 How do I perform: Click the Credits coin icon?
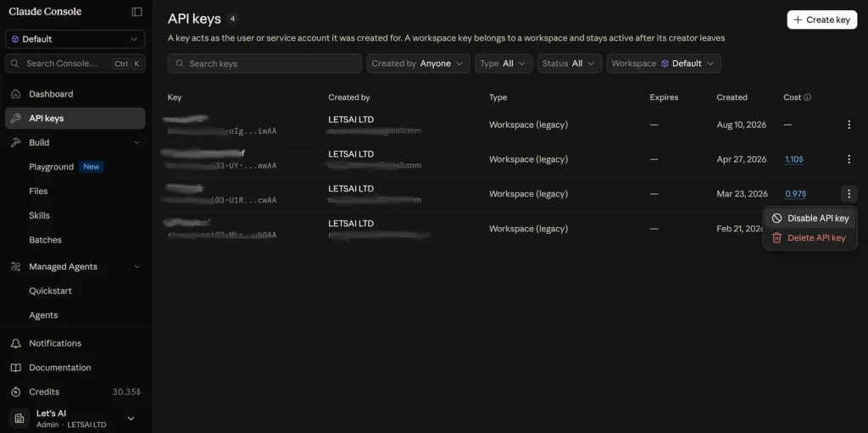pyautogui.click(x=16, y=392)
